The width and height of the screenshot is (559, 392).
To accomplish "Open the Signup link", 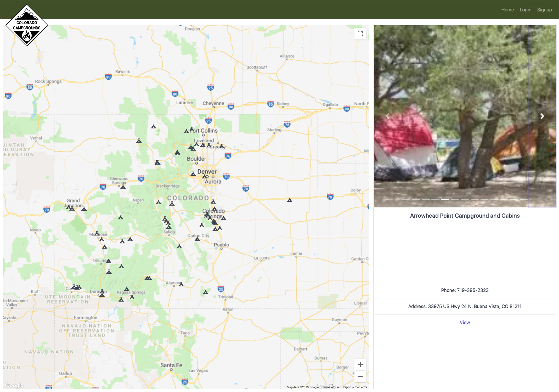I will (x=544, y=10).
